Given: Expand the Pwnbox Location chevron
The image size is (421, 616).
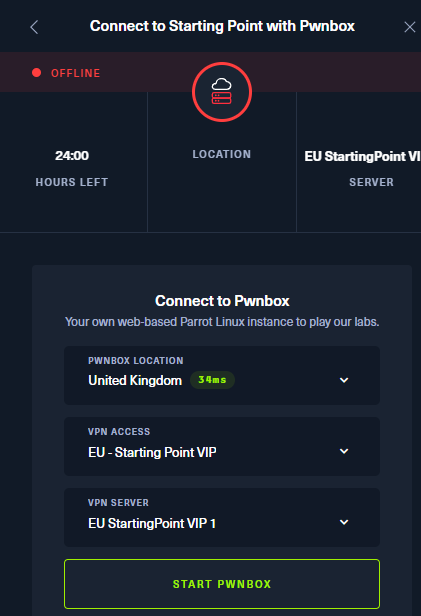Looking at the screenshot, I should (344, 380).
